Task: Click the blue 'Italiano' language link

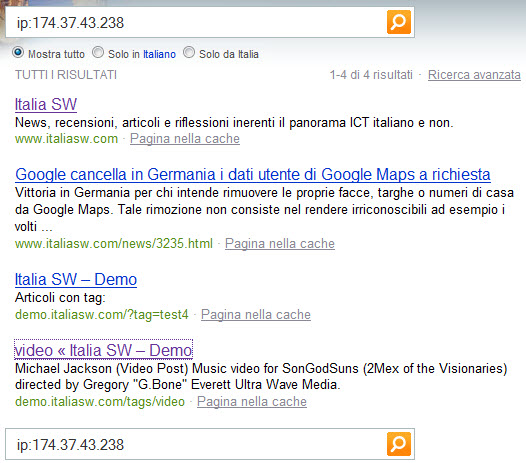Action: click(x=159, y=54)
